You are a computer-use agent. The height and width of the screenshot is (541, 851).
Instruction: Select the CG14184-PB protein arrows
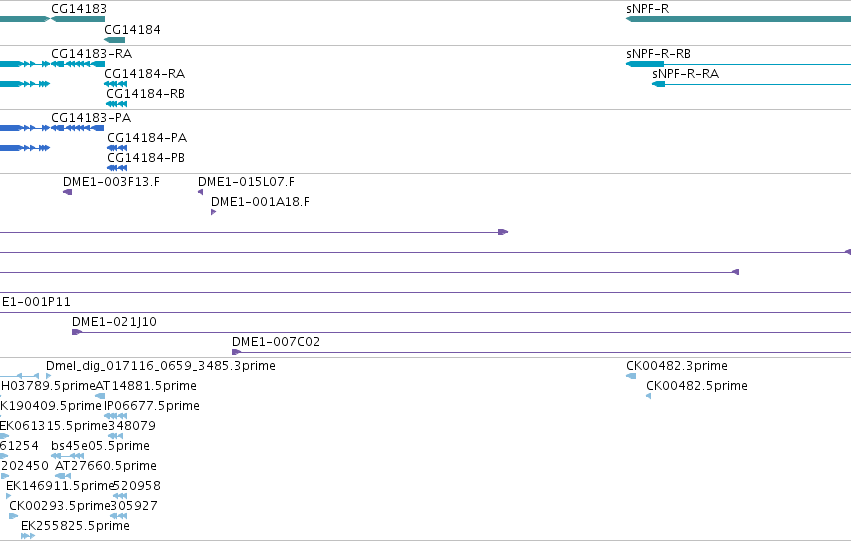click(117, 168)
